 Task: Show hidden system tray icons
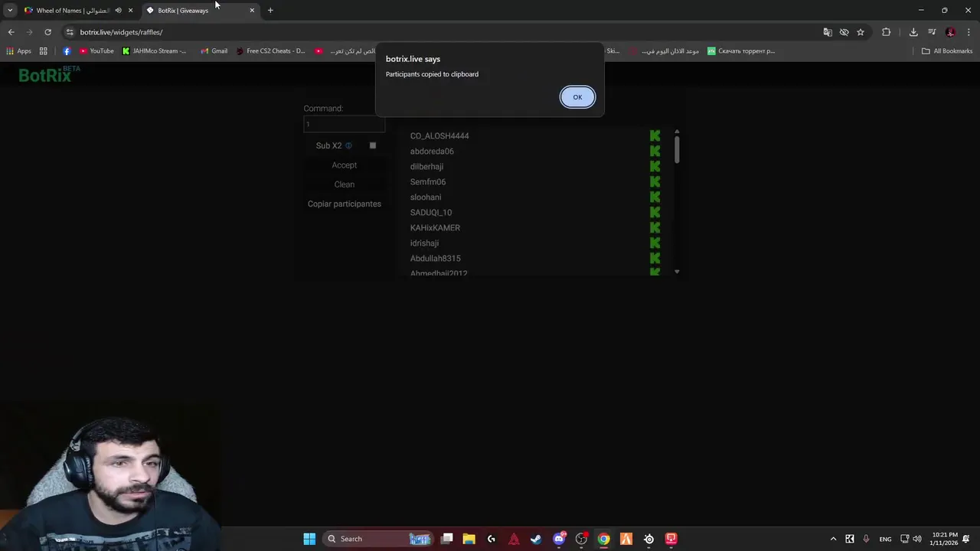[x=833, y=539]
